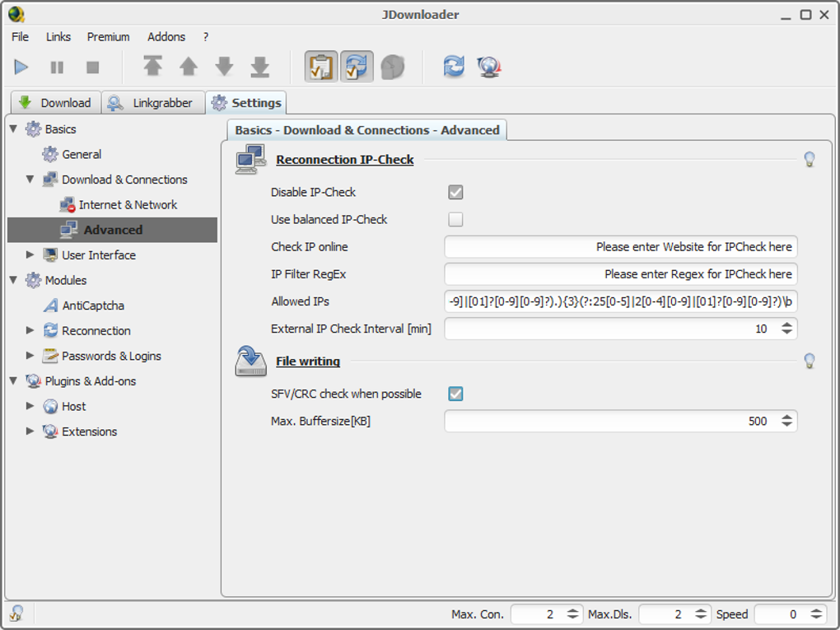Viewport: 840px width, 630px height.
Task: Switch to the Linkgrabber tab
Action: (152, 102)
